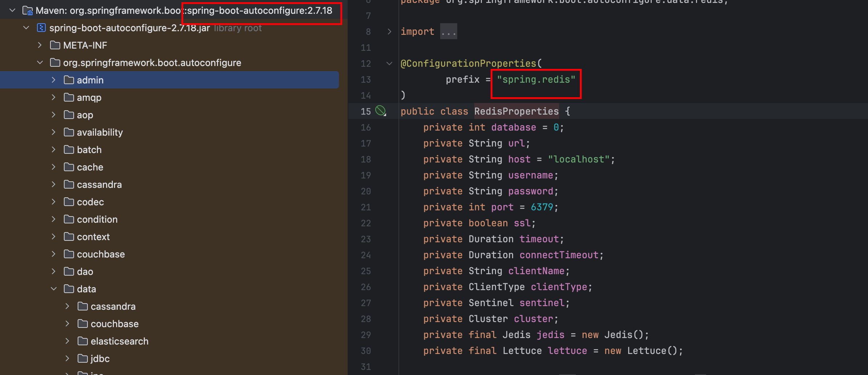
Task: Expand the context package arrow
Action: (54, 237)
